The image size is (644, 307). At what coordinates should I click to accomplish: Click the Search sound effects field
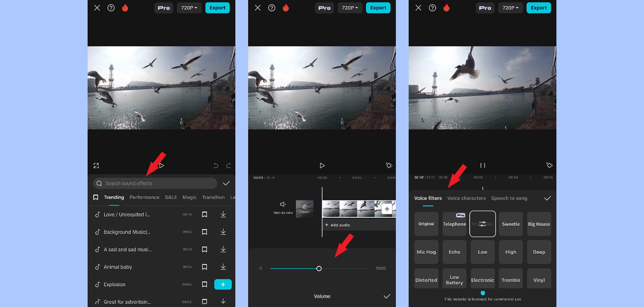click(x=155, y=183)
